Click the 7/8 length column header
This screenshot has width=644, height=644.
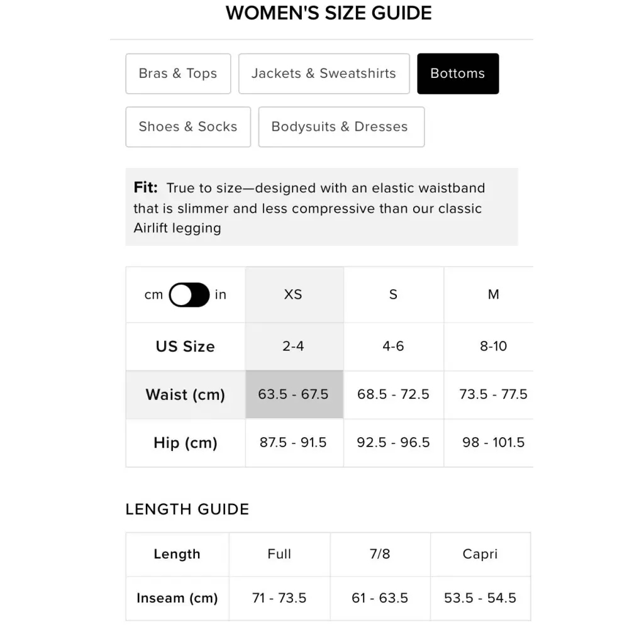pyautogui.click(x=380, y=554)
